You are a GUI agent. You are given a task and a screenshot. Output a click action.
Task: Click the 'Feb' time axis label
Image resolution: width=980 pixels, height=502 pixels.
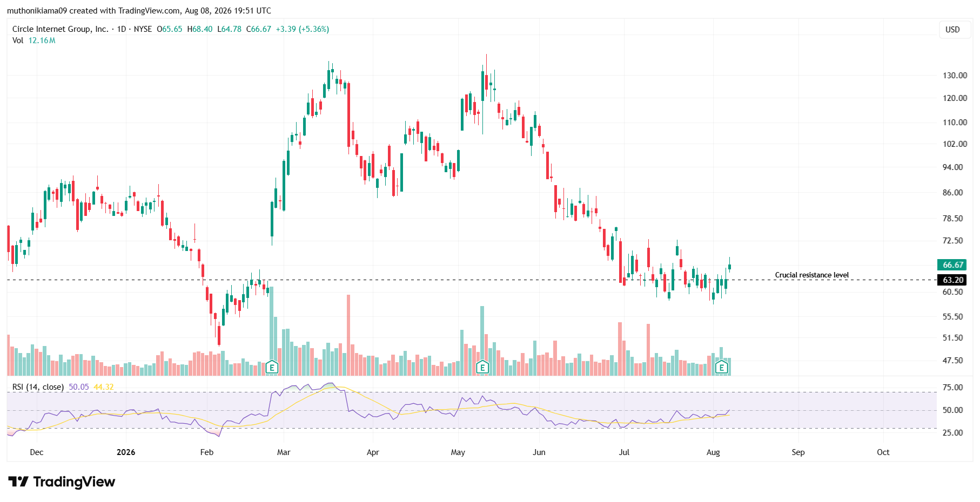click(x=207, y=452)
